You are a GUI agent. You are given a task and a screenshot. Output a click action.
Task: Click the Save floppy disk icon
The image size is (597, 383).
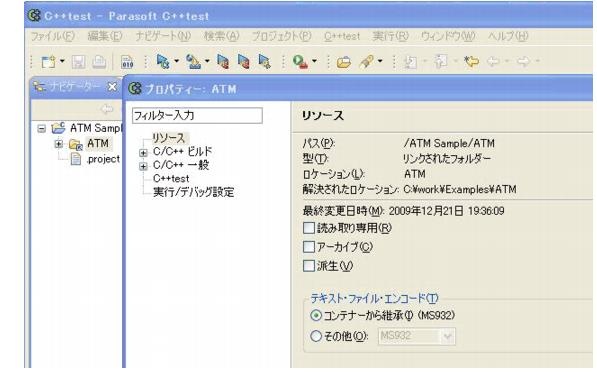(78, 62)
